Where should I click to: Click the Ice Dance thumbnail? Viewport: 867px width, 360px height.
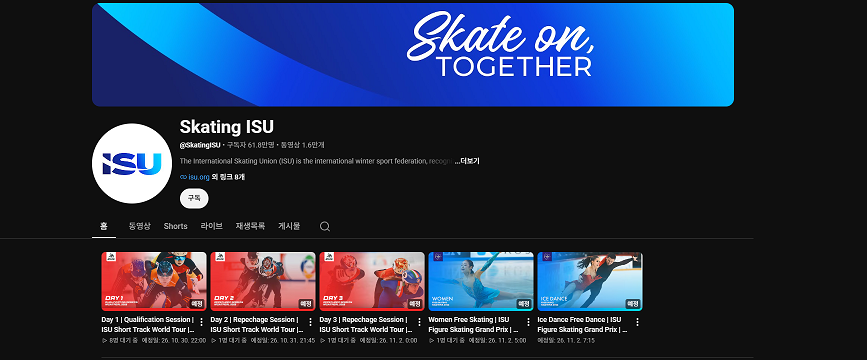click(x=589, y=281)
